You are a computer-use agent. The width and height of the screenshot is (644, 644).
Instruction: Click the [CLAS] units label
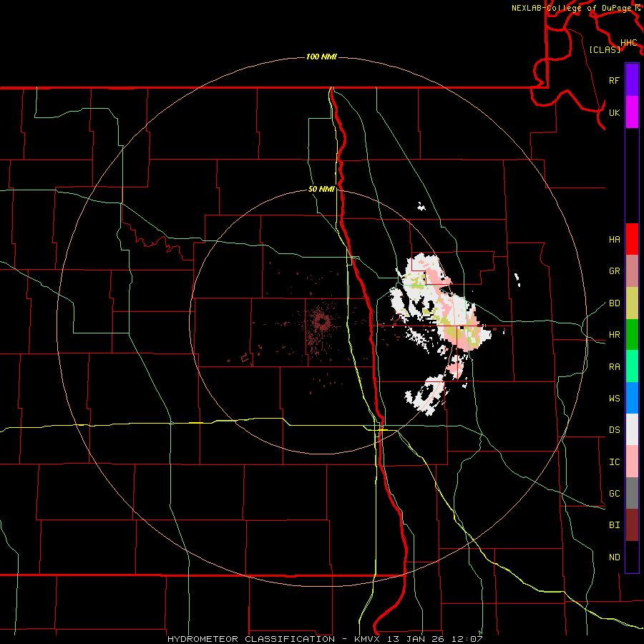tap(605, 49)
